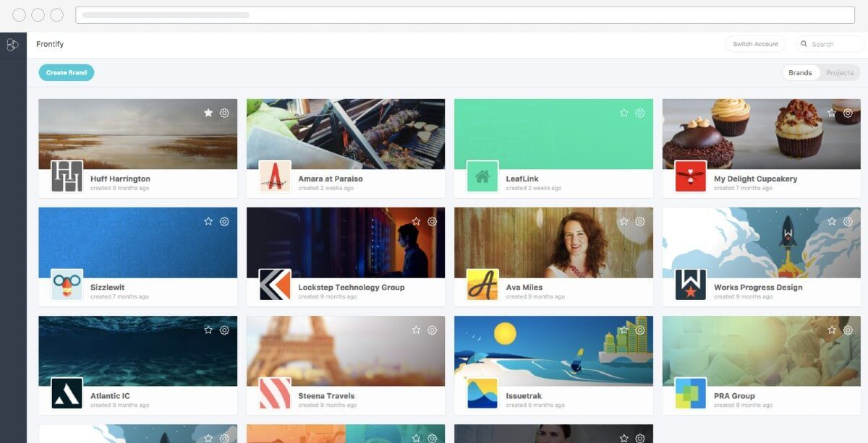The width and height of the screenshot is (868, 443).
Task: Favorite the PRA Group star
Action: [832, 330]
